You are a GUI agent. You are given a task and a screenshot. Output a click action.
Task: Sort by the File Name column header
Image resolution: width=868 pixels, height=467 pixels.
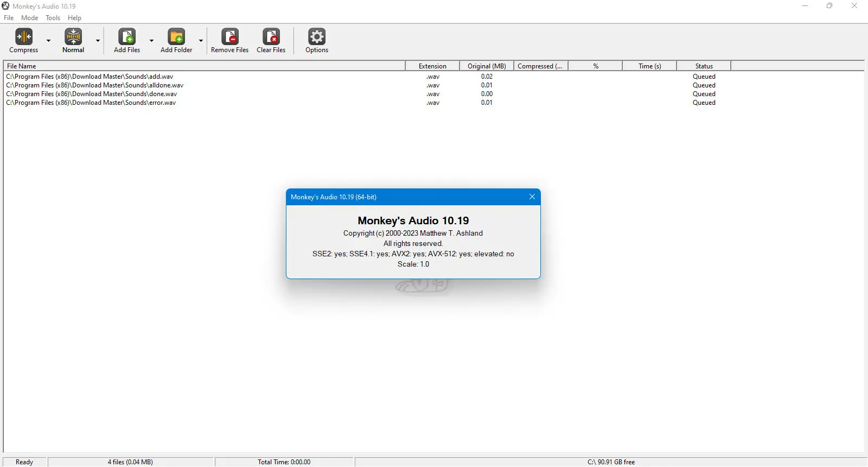(205, 66)
